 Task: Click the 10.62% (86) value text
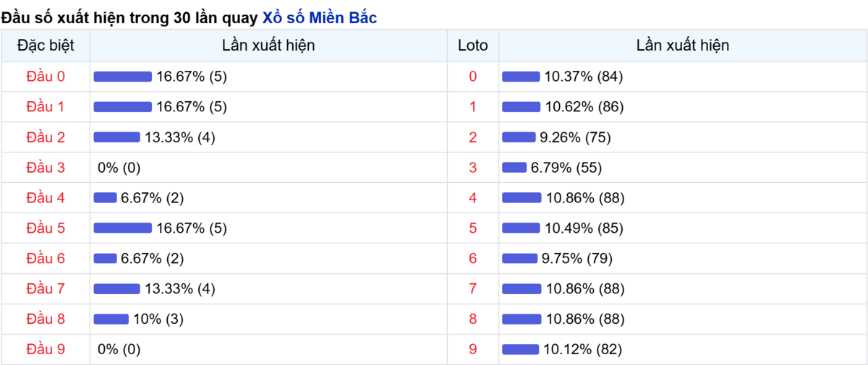click(584, 107)
